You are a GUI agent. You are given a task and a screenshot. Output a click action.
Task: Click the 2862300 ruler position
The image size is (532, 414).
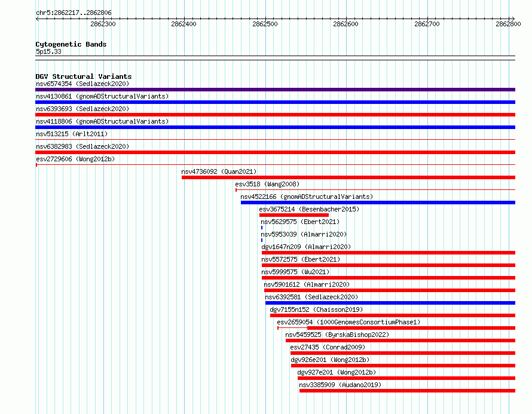pyautogui.click(x=103, y=24)
